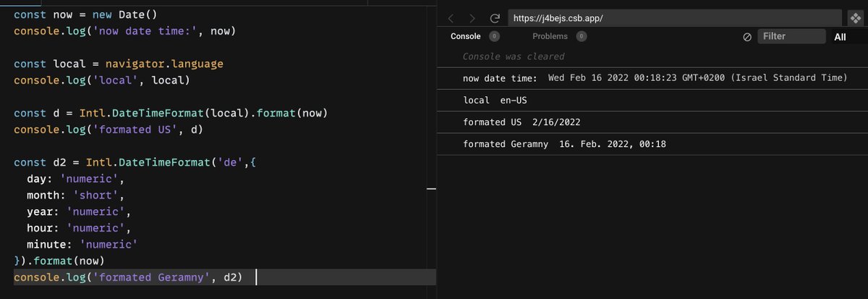This screenshot has width=868, height=299.
Task: Click the year: 'numeric' option line
Action: tap(79, 211)
